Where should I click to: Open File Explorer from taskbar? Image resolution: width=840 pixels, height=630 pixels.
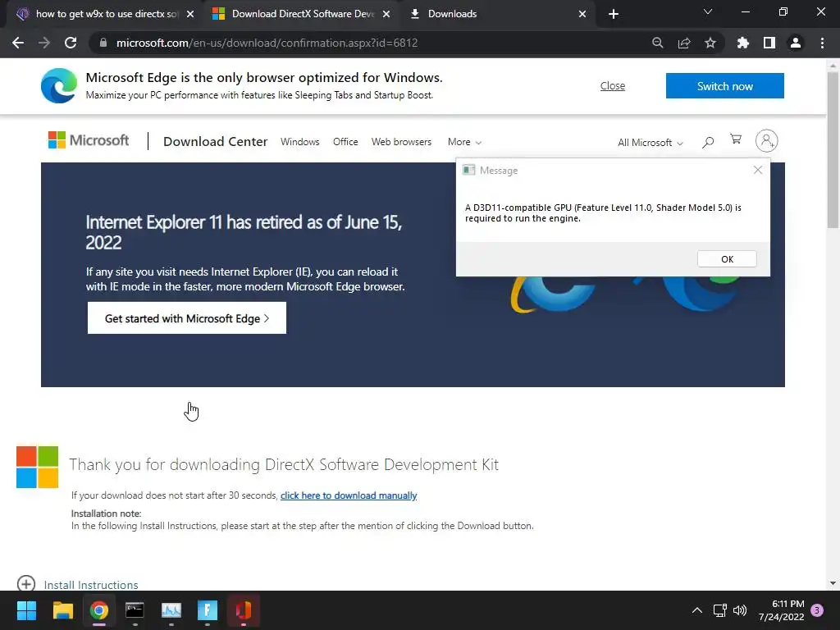62,610
